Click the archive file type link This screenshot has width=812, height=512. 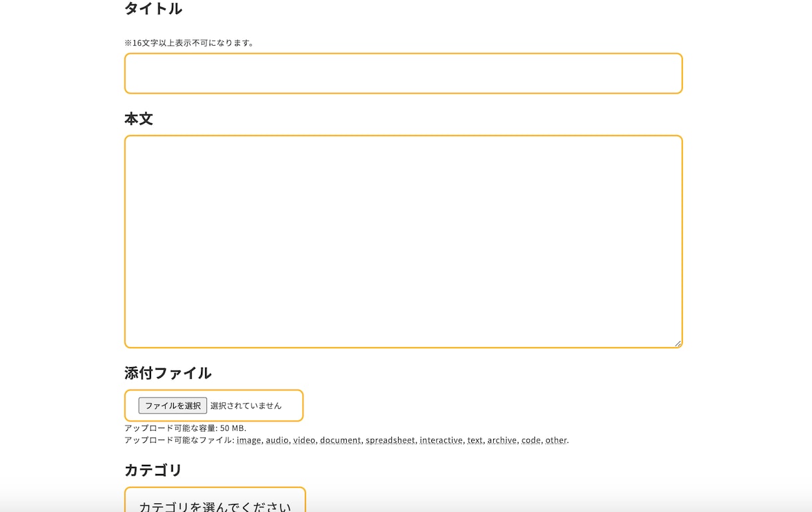[502, 440]
